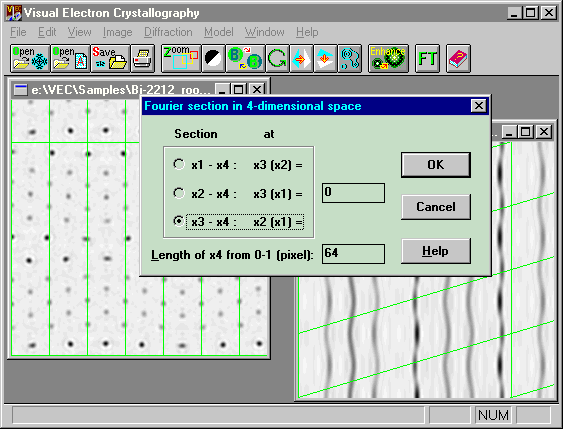Click the Enhance toolbar icon
Viewport: 563px width, 429px height.
[388, 59]
